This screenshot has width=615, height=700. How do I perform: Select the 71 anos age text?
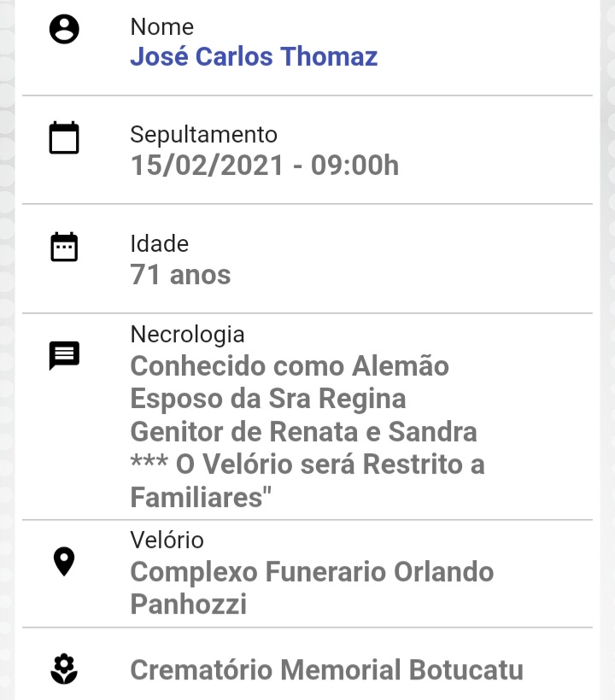click(180, 274)
